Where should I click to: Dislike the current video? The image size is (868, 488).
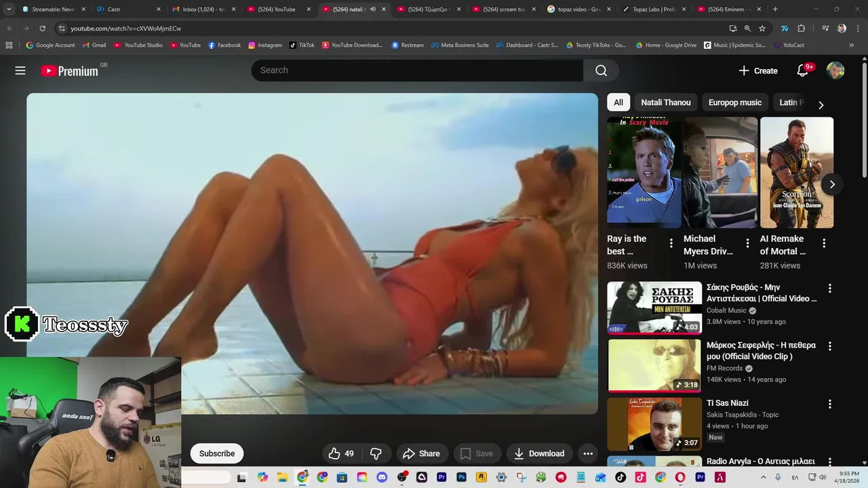pos(376,453)
